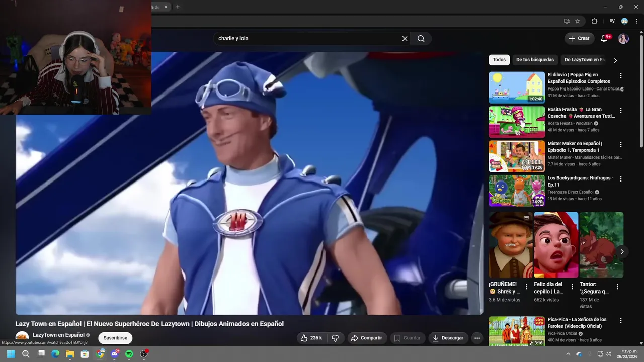Click the Crear button
This screenshot has width=644, height=362.
[x=579, y=39]
